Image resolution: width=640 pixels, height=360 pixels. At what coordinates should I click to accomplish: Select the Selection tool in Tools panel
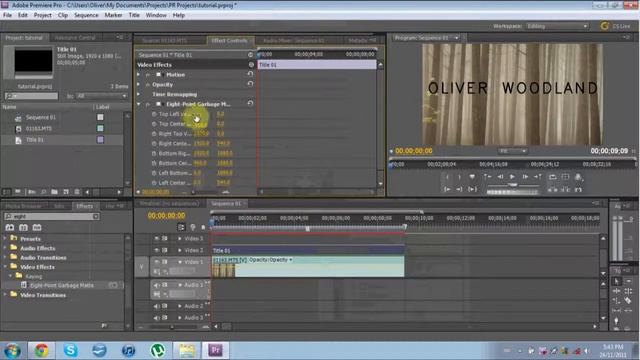point(617,281)
